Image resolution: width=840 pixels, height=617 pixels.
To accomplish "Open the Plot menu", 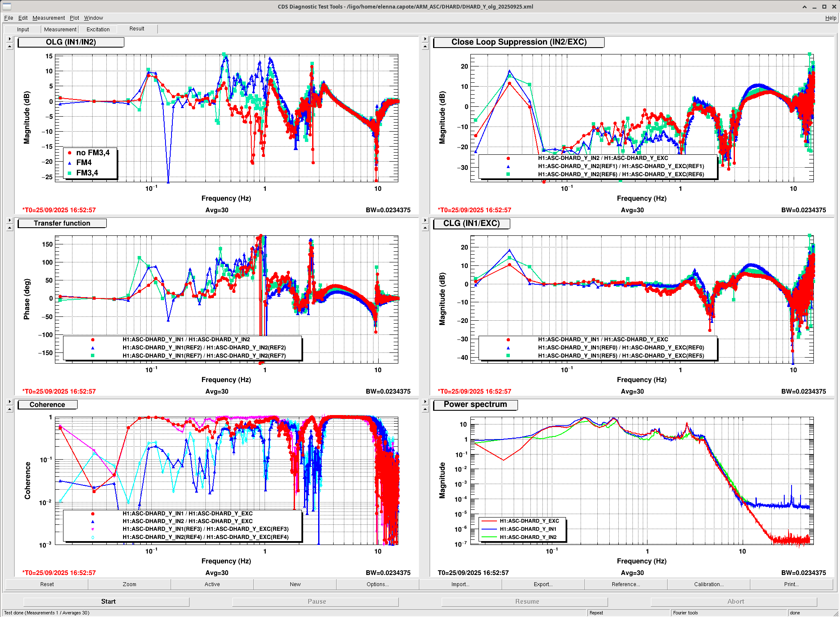I will click(x=74, y=18).
